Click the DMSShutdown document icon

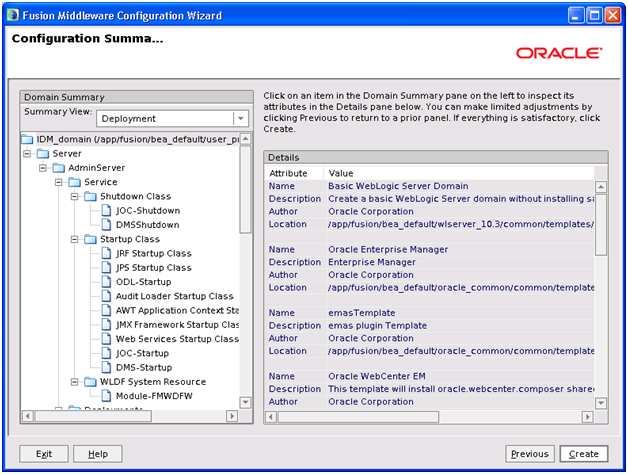coord(106,225)
